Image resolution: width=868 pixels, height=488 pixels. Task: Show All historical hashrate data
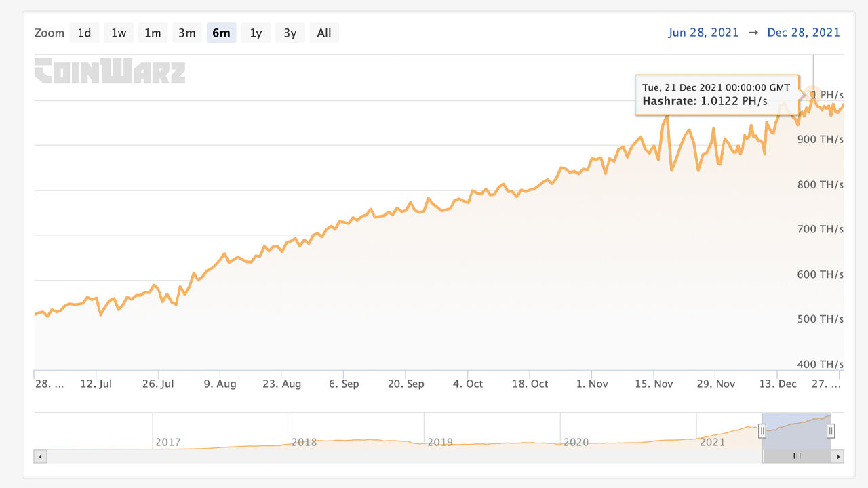324,32
